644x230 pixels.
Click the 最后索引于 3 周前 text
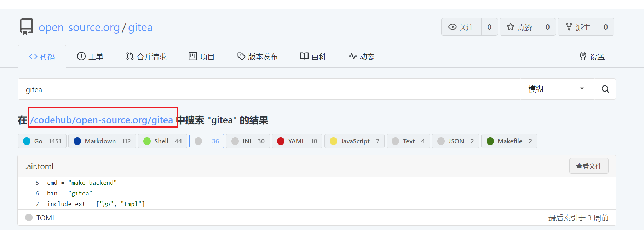578,218
